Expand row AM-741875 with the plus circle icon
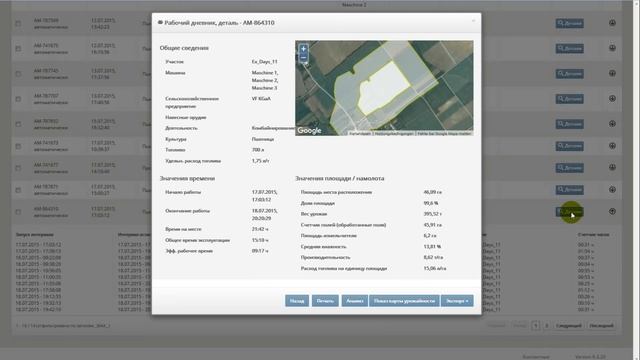Viewport: 640px width, 360px height. pos(612,48)
